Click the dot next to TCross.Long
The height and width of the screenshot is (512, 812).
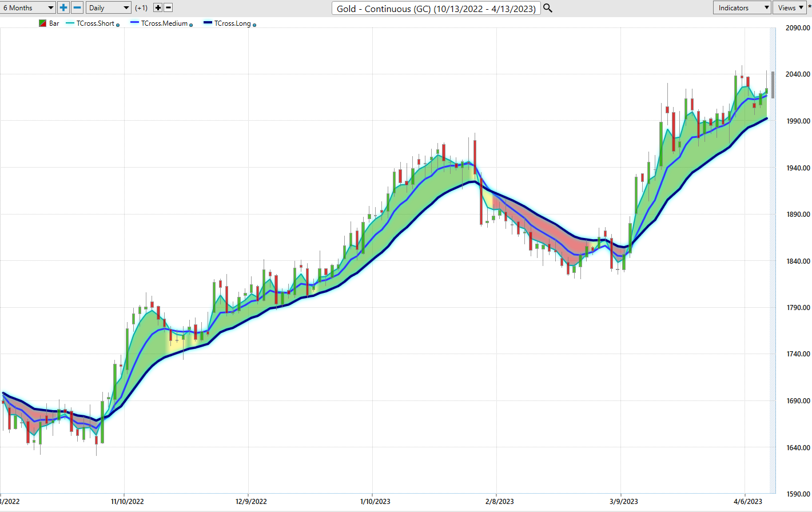point(254,25)
